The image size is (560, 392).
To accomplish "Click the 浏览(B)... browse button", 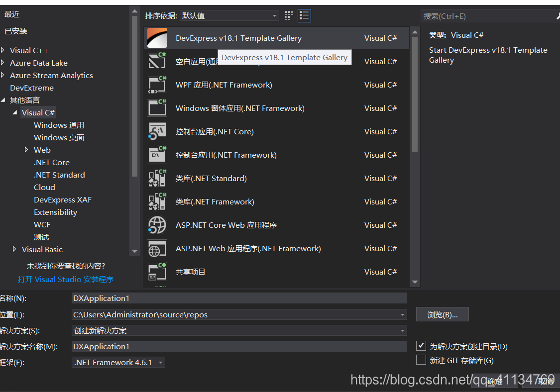I will [x=442, y=314].
